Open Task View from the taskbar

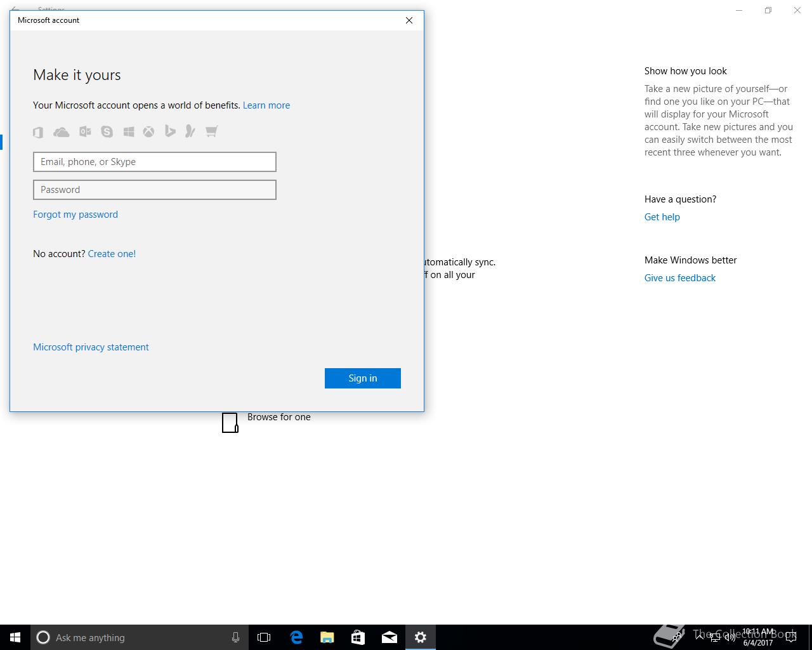[x=264, y=637]
